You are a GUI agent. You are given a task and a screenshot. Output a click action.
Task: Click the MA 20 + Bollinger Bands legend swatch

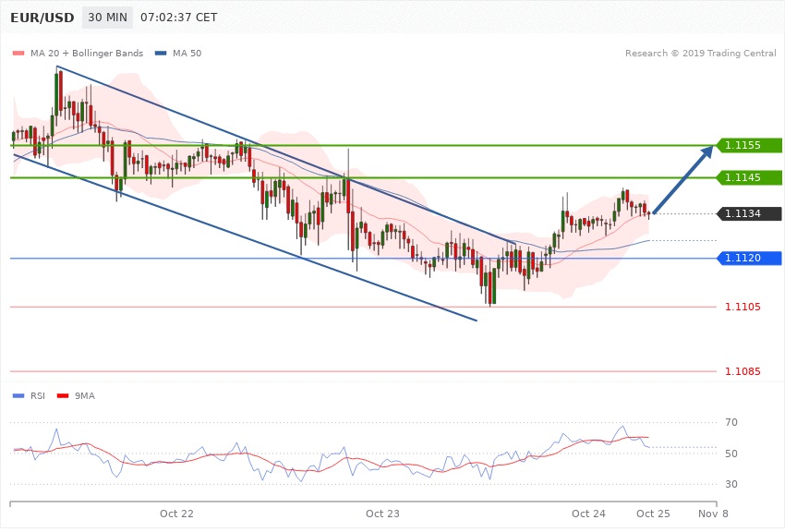click(18, 53)
